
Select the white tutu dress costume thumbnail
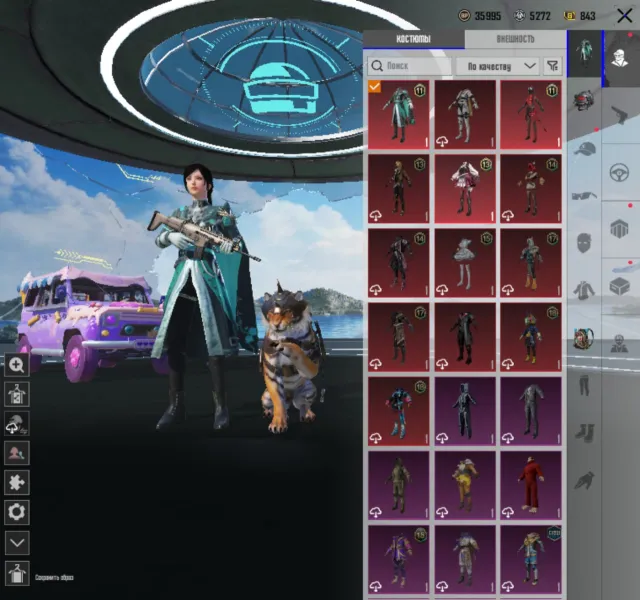coord(465,263)
